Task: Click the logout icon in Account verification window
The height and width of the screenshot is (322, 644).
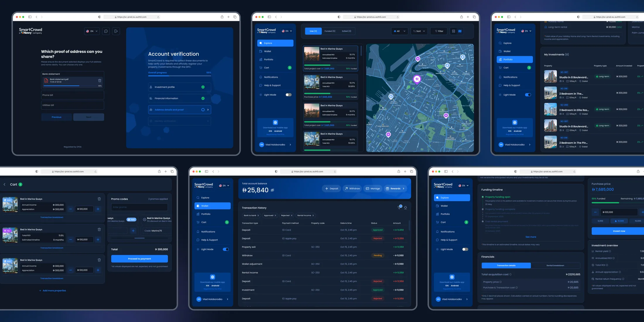Action: [x=116, y=31]
